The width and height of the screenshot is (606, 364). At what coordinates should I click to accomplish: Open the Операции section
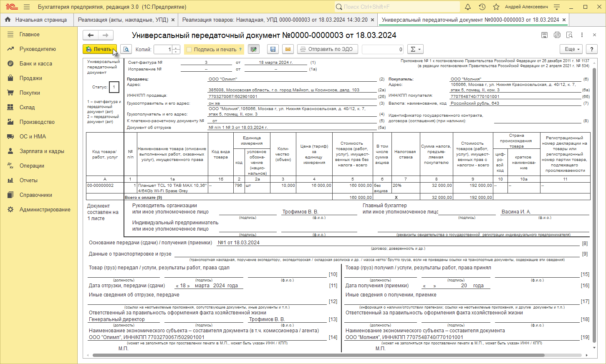pyautogui.click(x=39, y=166)
